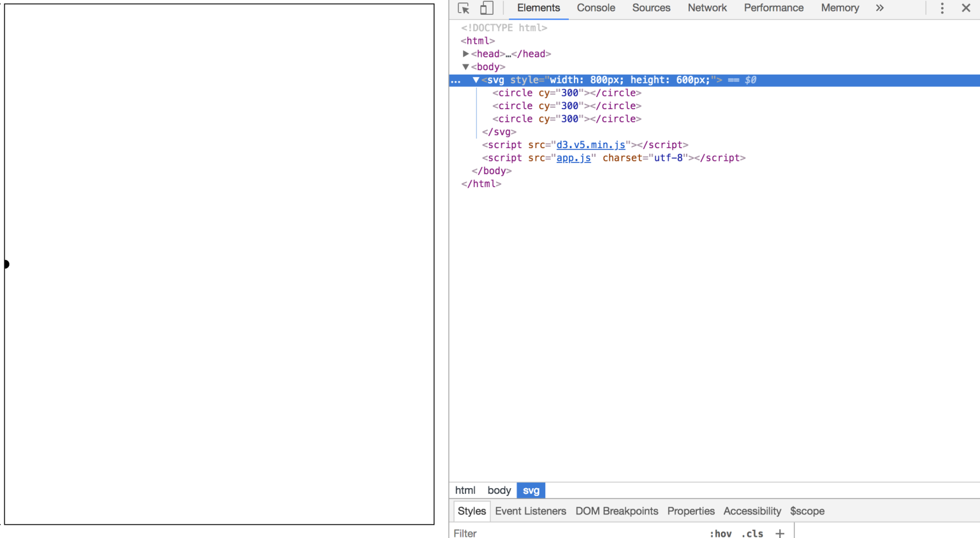Select the html breadcrumb
Image resolution: width=980 pixels, height=538 pixels.
(x=465, y=490)
